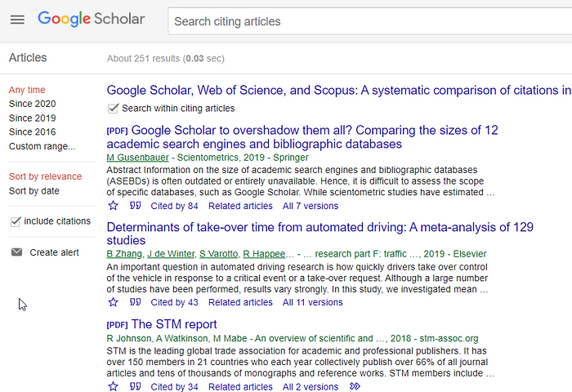Screen dimensions: 572x392
Task: Open The STM report title
Action: (174, 324)
